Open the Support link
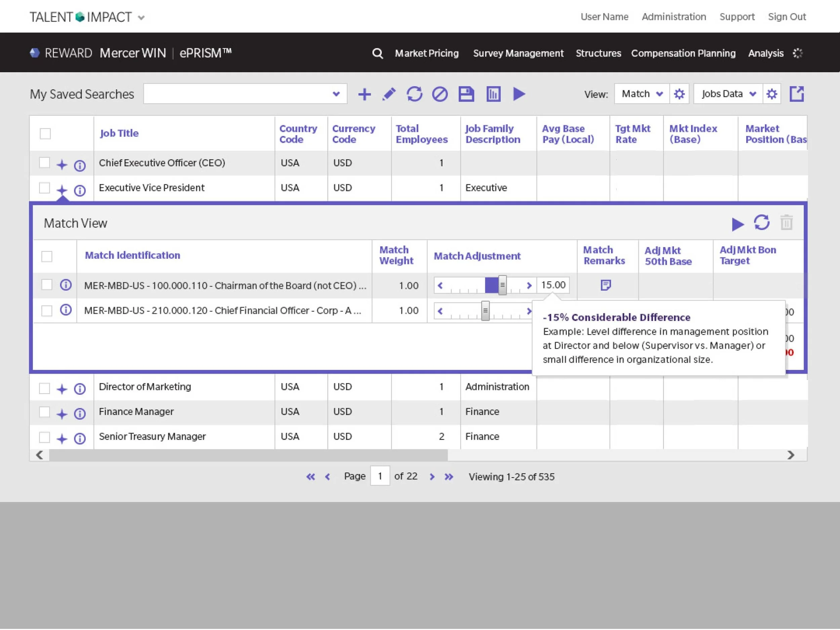 click(737, 17)
